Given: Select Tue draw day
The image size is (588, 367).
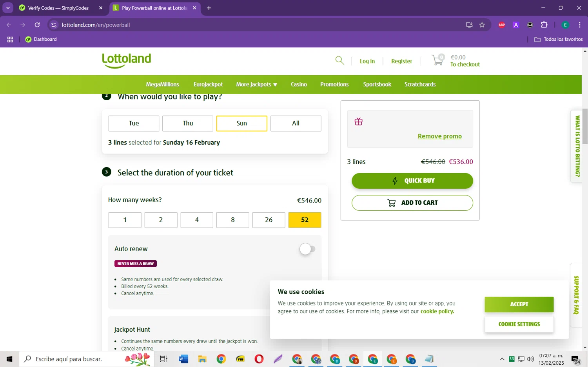Looking at the screenshot, I should pyautogui.click(x=134, y=123).
